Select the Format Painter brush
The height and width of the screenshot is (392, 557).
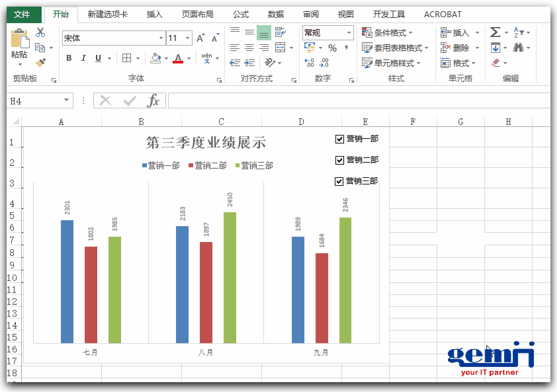click(40, 63)
